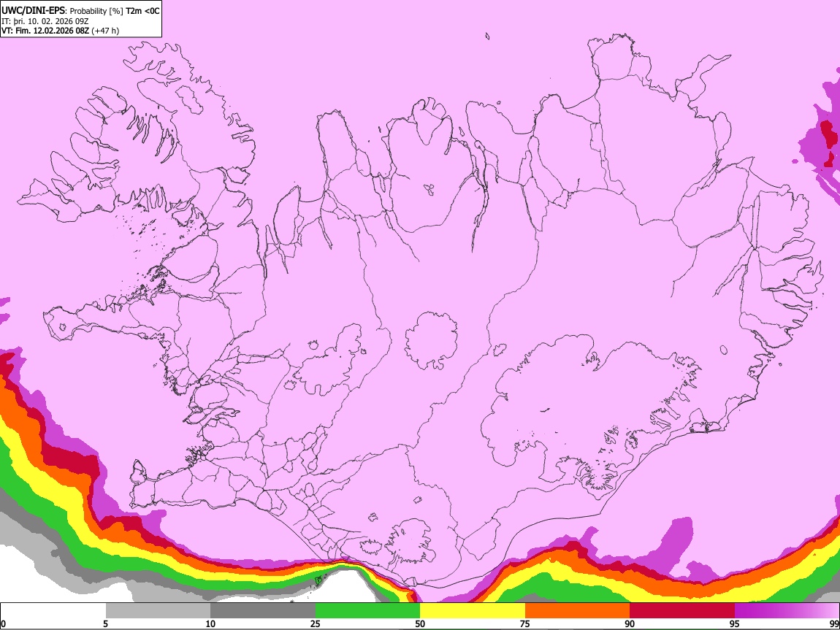Click the green 25–50% legend swatch

(x=367, y=611)
